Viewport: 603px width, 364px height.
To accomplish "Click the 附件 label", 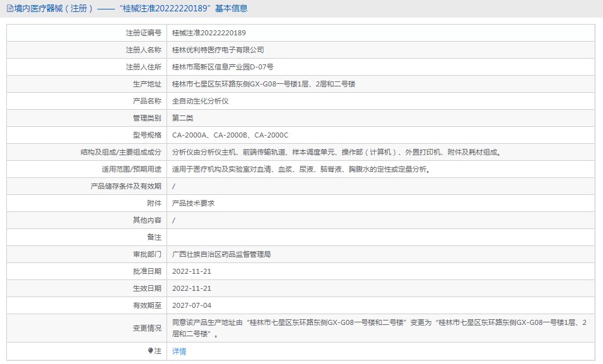I will (x=154, y=203).
